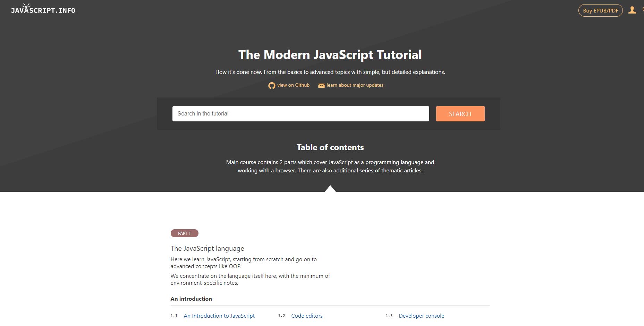The image size is (644, 326).
Task: Open the Developer console chapter
Action: tap(421, 316)
